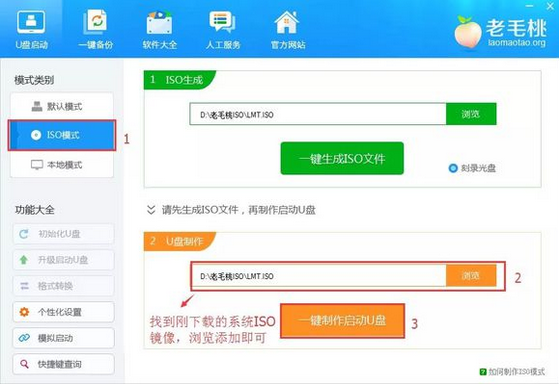Viewport: 559px width, 388px height.
Task: Click the 升级启动U盘 button
Action: coord(63,260)
